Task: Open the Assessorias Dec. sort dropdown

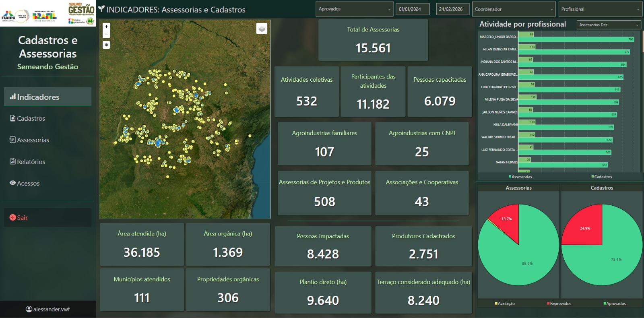Action: click(608, 25)
